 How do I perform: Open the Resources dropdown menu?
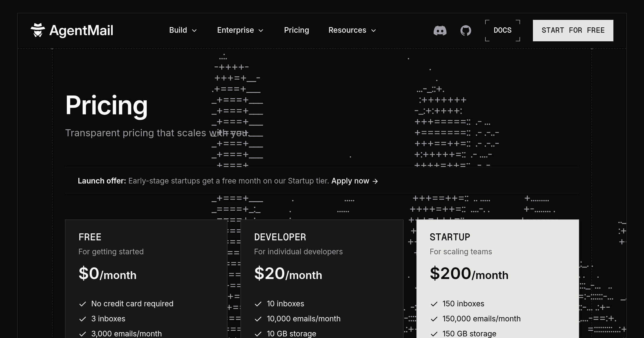(352, 30)
